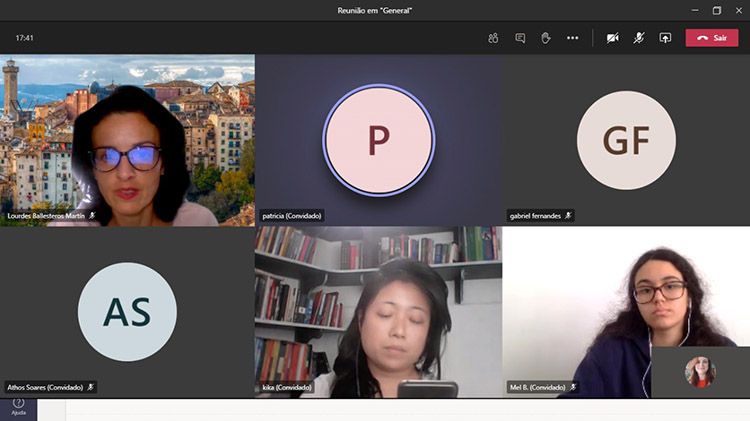Open the share content tray
Screen dimensions: 750x421
(665, 38)
